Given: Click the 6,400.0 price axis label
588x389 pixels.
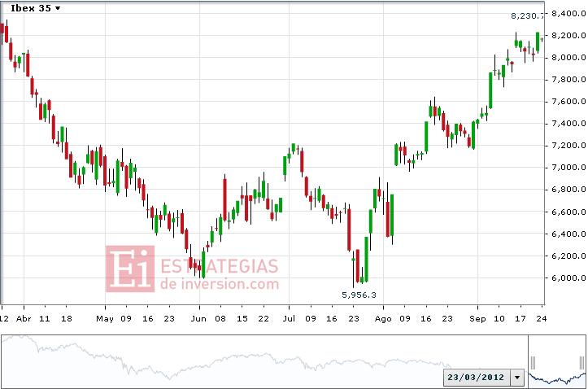Looking at the screenshot, I should (x=568, y=234).
